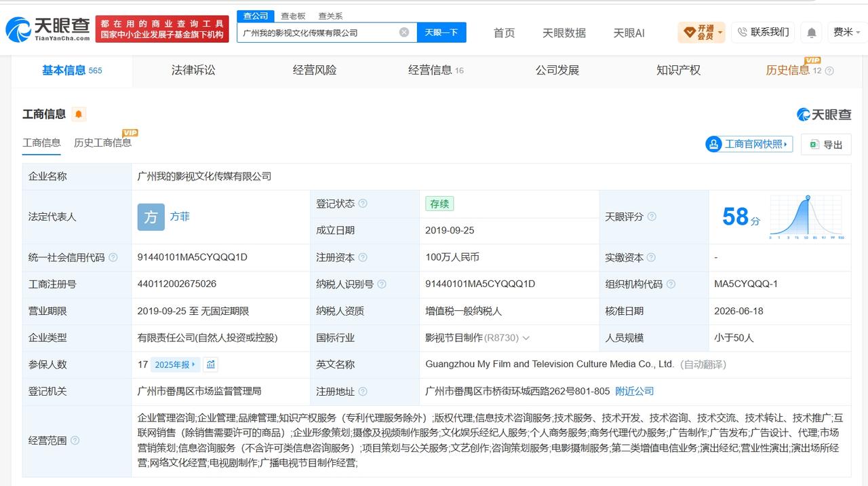The image size is (868, 486).
Task: Click help icon beside 天眼评分
Action: click(652, 217)
